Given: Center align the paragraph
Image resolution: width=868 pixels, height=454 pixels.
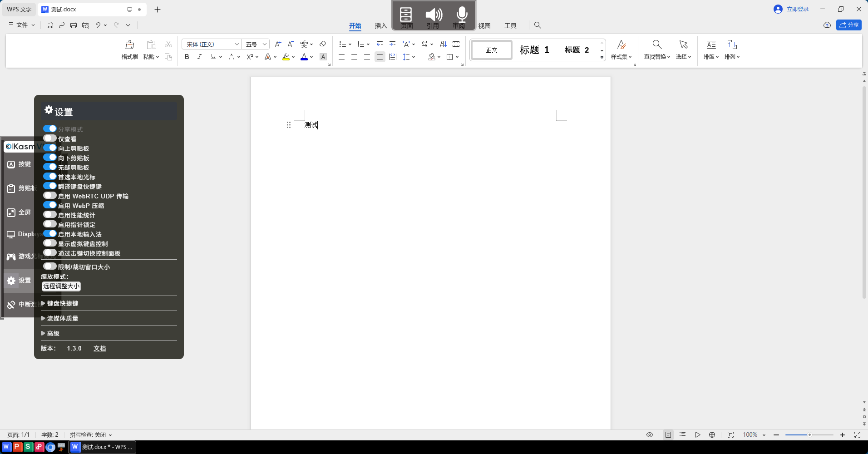Looking at the screenshot, I should tap(354, 57).
